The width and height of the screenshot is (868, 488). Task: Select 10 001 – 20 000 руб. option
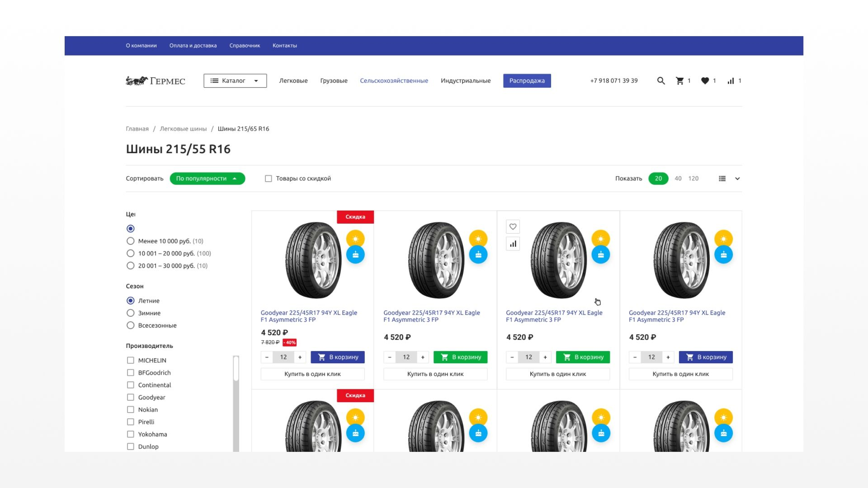(130, 253)
